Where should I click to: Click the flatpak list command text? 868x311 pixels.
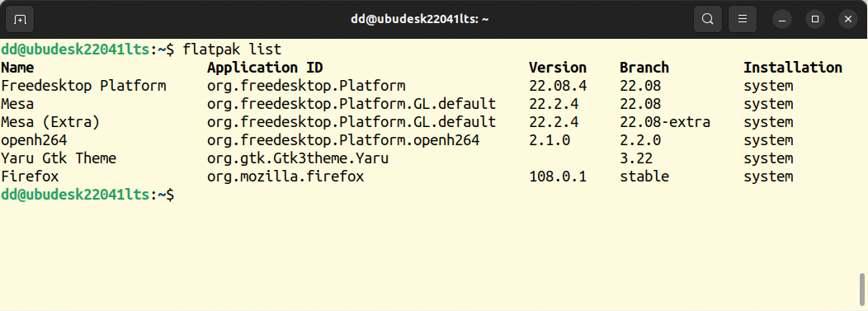[x=232, y=49]
